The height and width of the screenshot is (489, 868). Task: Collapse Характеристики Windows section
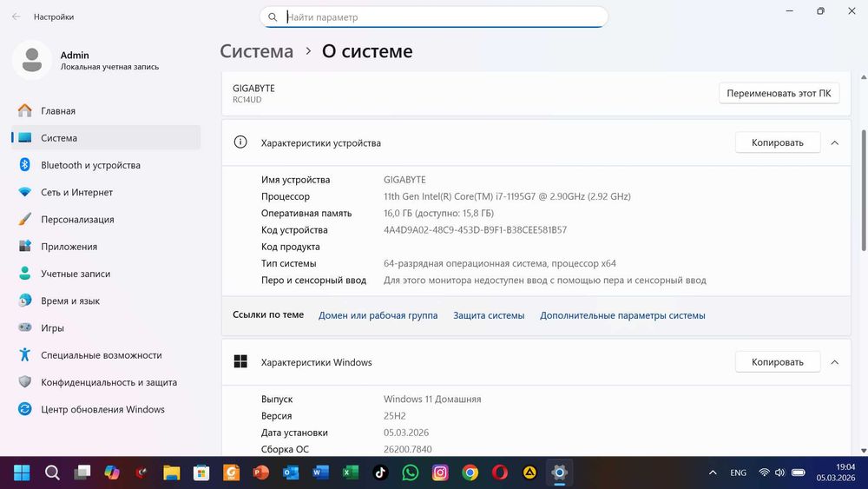835,362
